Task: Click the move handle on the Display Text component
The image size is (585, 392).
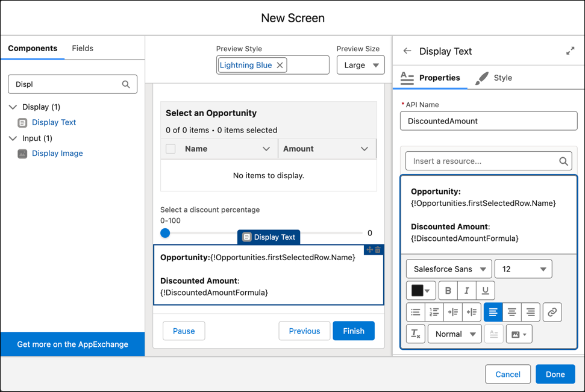Action: point(370,250)
